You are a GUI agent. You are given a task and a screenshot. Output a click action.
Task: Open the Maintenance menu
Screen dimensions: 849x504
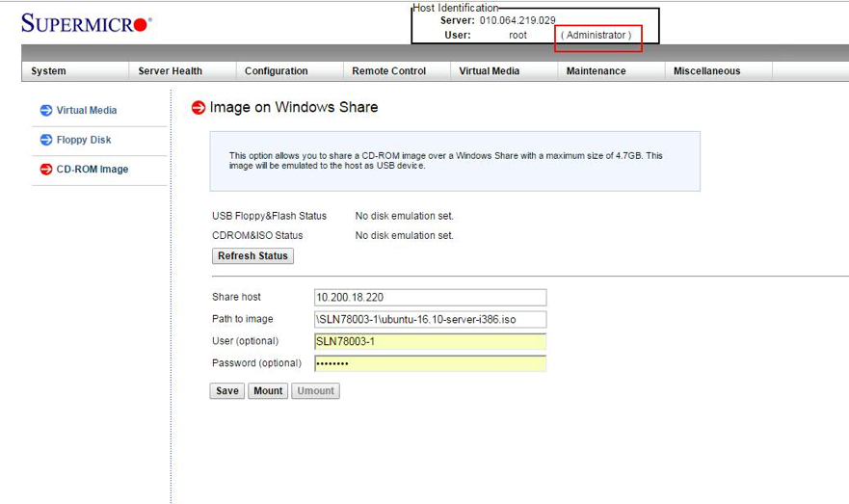[597, 71]
